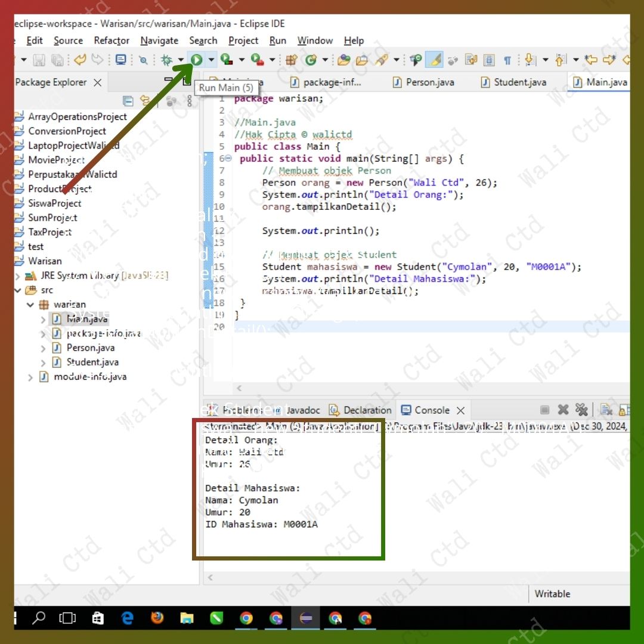Close the Console view tab

461,410
